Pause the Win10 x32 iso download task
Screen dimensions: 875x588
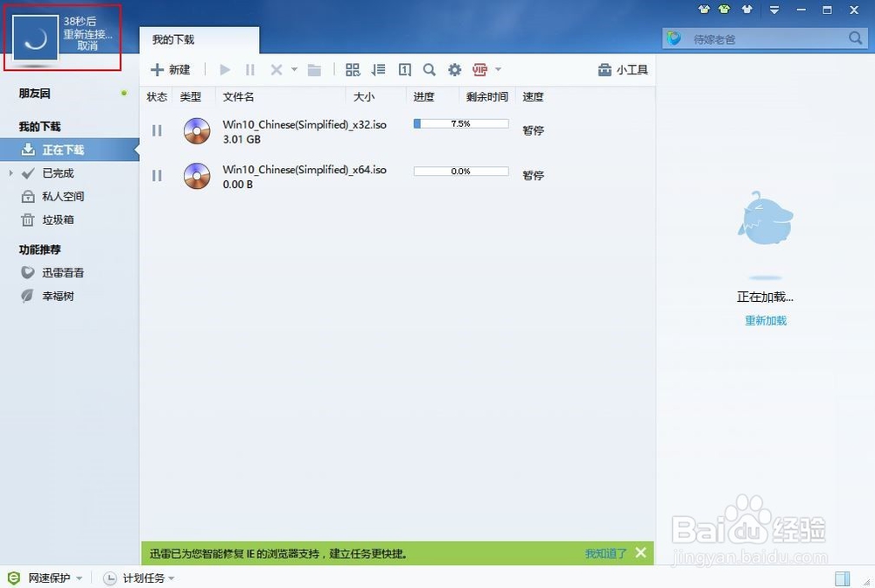157,129
